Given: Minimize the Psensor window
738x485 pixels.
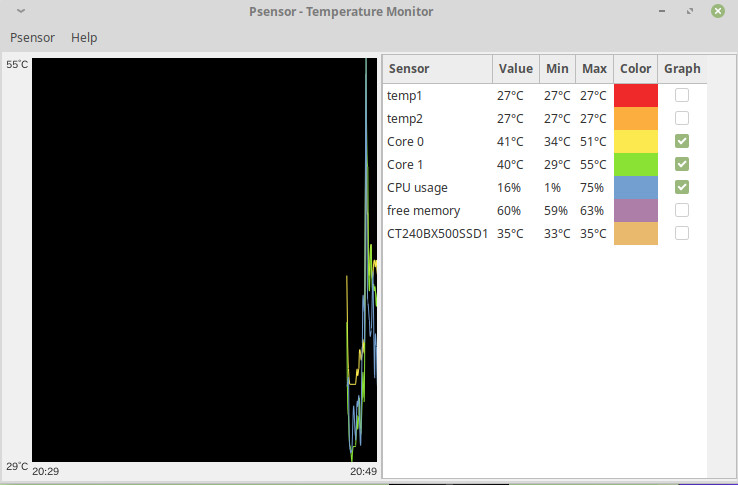Looking at the screenshot, I should click(x=662, y=11).
